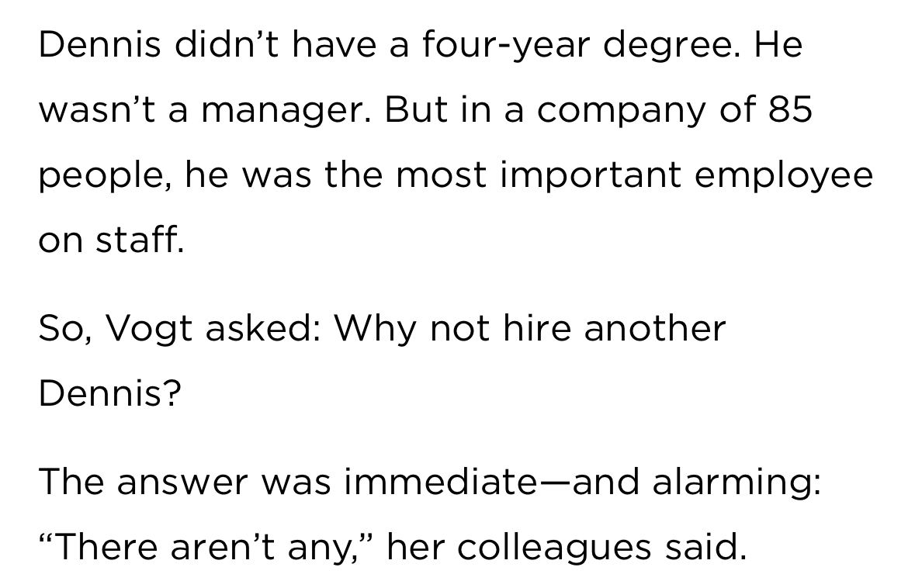
Task: Click the word "immediate"
Action: tap(435, 483)
